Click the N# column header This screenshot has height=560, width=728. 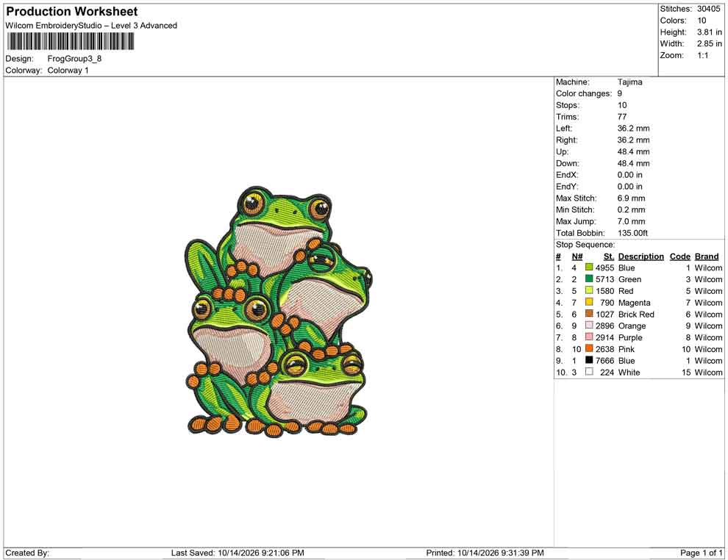[x=577, y=256]
